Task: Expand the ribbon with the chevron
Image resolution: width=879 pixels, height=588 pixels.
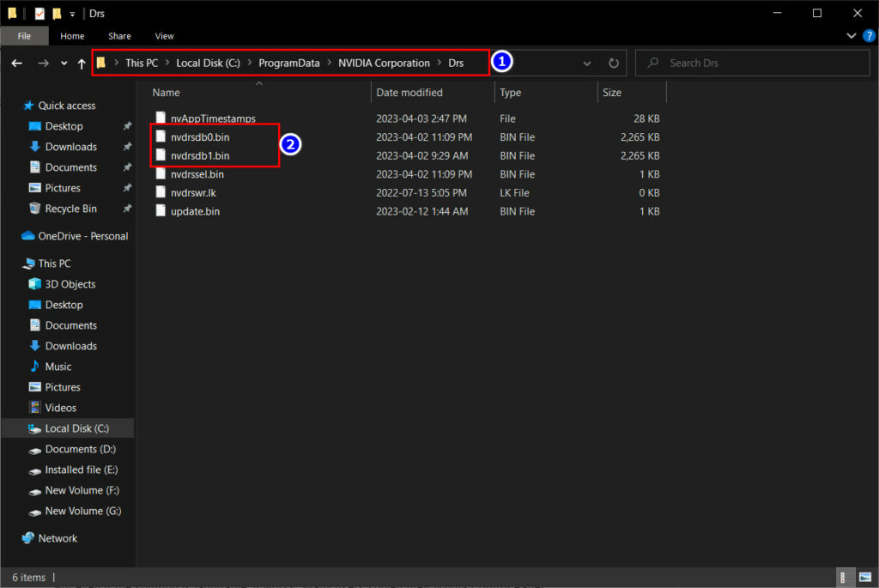Action: click(x=851, y=36)
